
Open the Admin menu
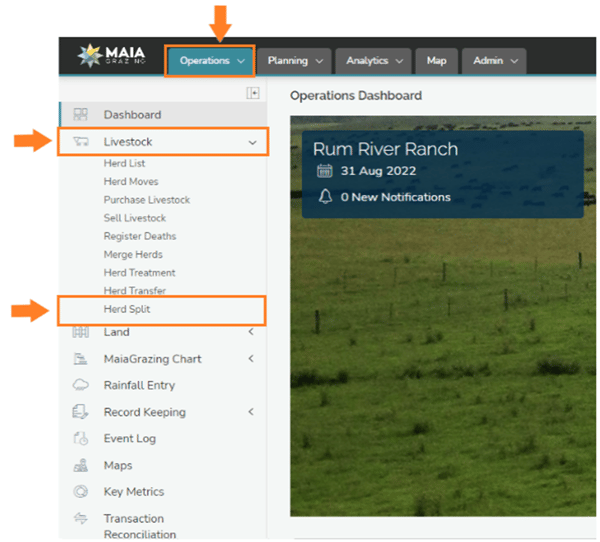pos(495,61)
